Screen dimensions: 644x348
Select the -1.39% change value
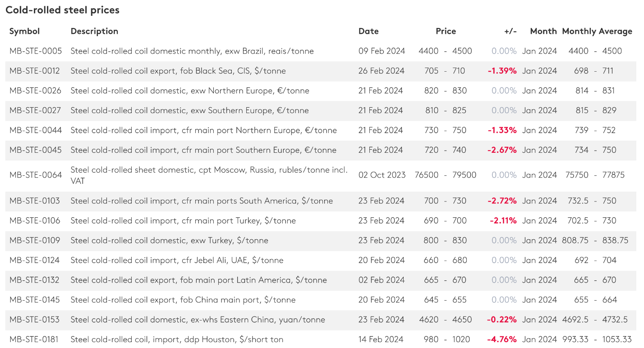(502, 71)
